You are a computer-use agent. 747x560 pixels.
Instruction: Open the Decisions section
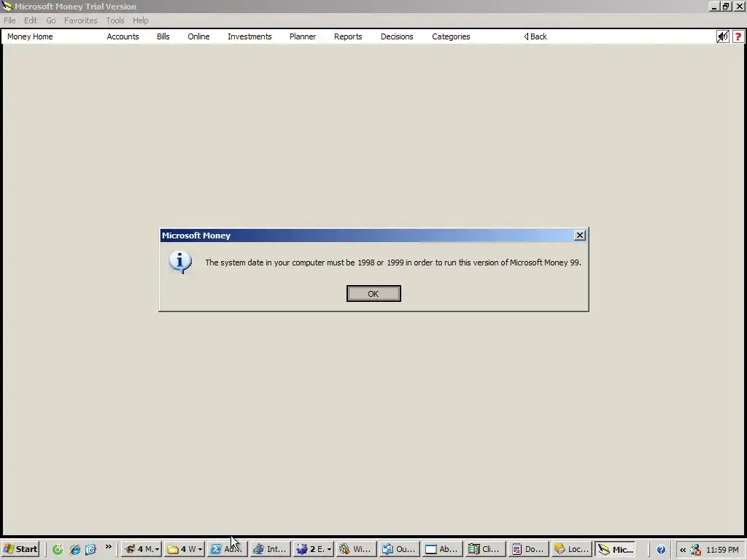397,36
